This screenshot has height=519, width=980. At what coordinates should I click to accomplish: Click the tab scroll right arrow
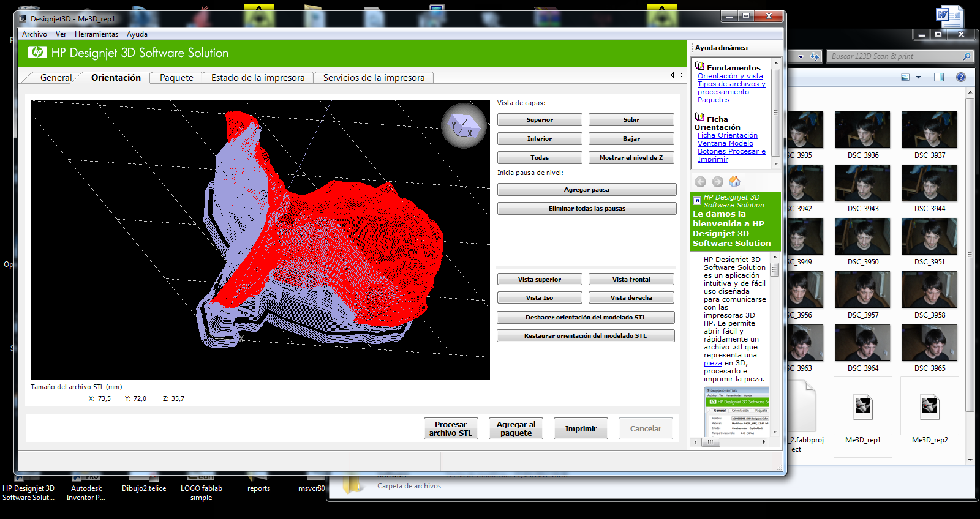[681, 75]
